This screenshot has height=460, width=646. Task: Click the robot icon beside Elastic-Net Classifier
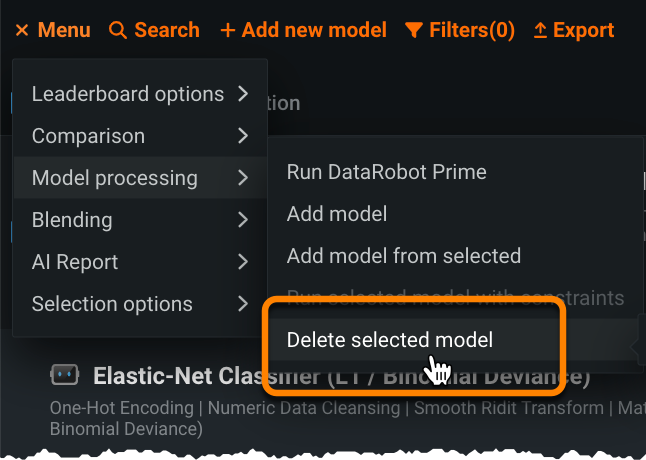[x=64, y=375]
